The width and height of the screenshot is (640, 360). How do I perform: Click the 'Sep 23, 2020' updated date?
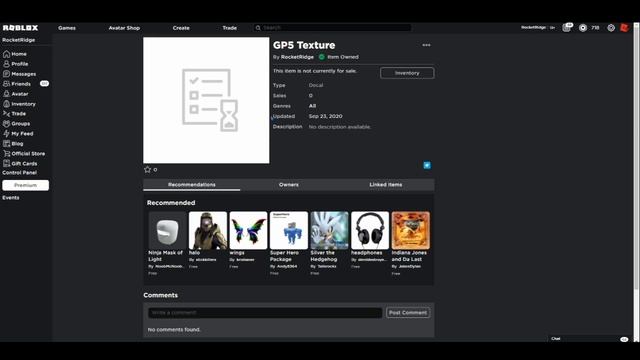point(325,116)
